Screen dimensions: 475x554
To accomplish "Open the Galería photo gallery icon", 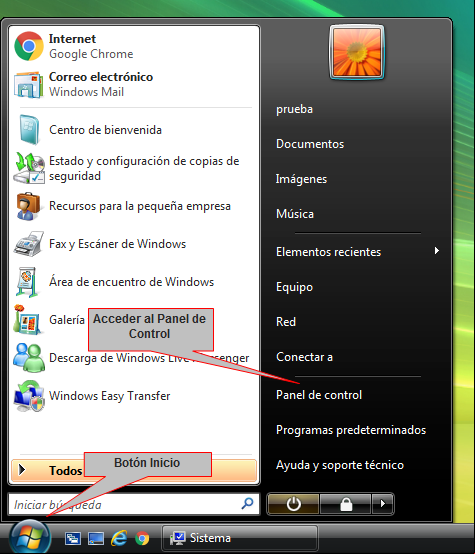I will (x=28, y=320).
